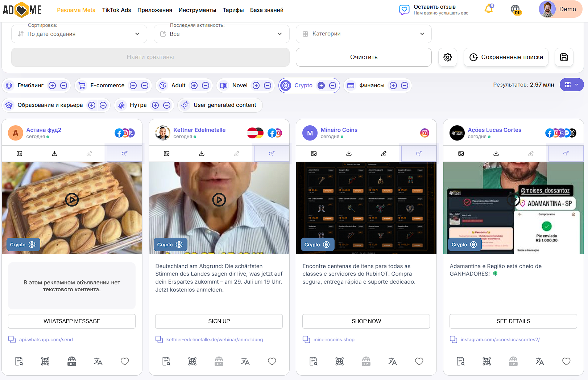The height and width of the screenshot is (380, 588).
Task: Expand the Категории dropdown
Action: pyautogui.click(x=364, y=34)
